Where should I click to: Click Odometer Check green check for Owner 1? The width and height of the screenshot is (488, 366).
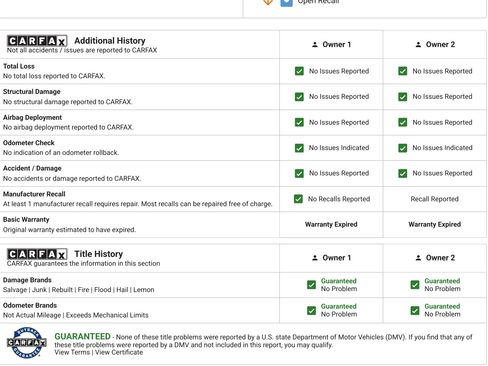(299, 148)
